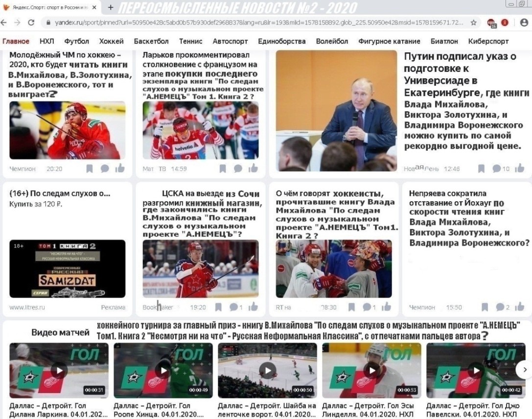The image size is (532, 419).
Task: Open the 10 comments on Путин article
Action: coord(501,168)
